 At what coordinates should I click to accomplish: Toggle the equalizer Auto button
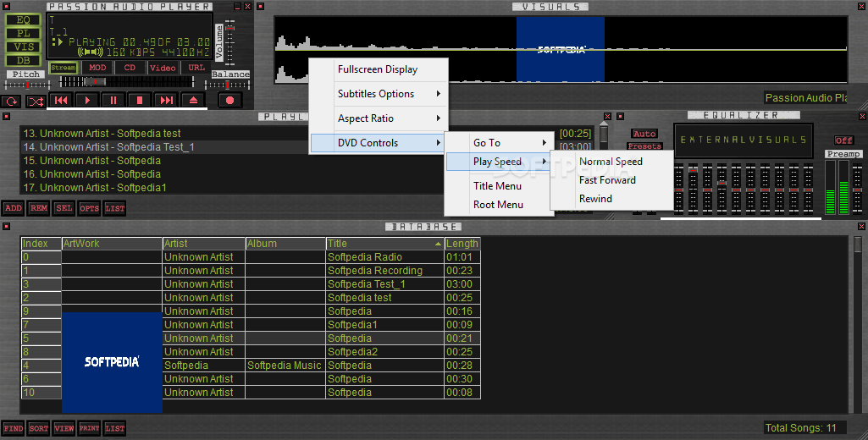(644, 134)
